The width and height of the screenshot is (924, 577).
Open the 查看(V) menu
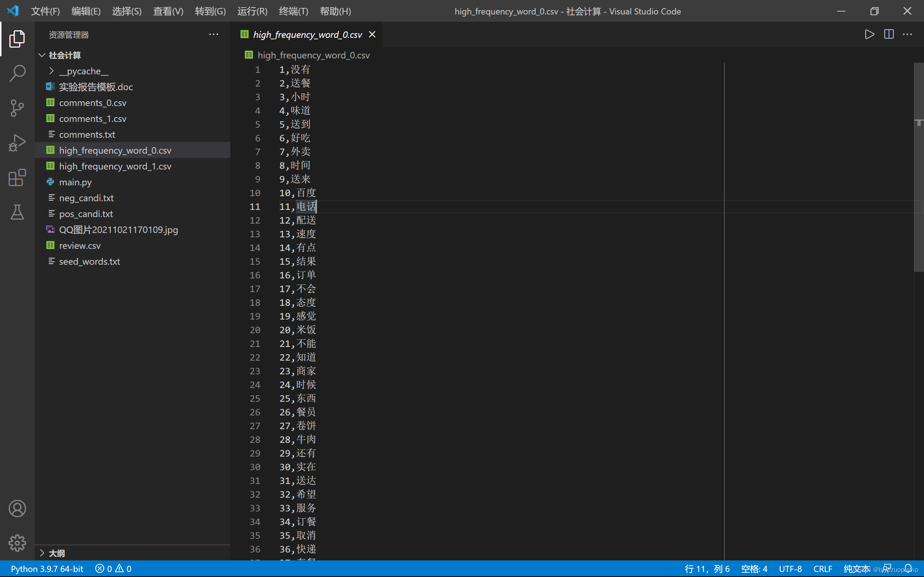tap(168, 11)
